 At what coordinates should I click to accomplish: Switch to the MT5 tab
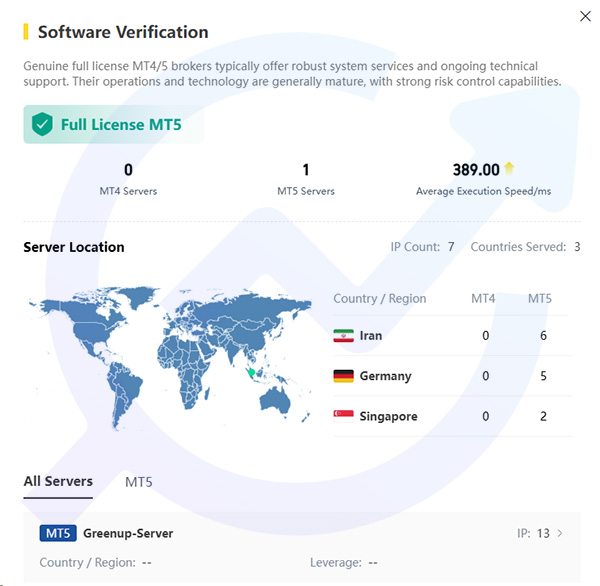coord(139,482)
